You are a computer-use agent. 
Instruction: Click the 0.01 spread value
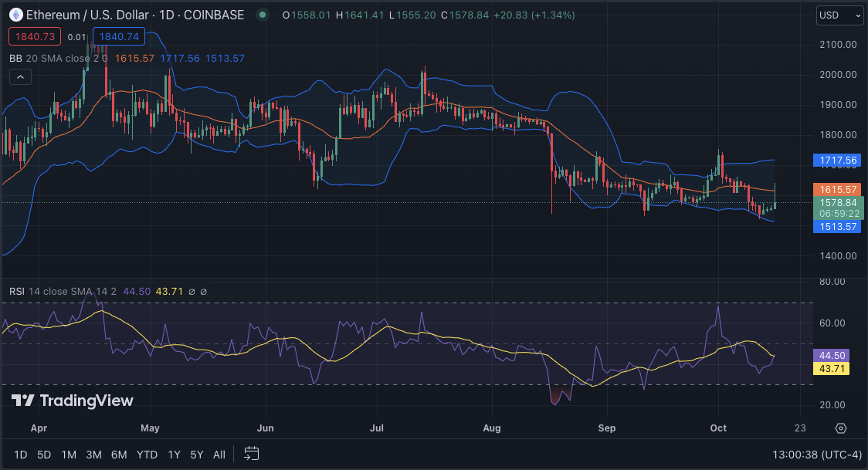77,37
